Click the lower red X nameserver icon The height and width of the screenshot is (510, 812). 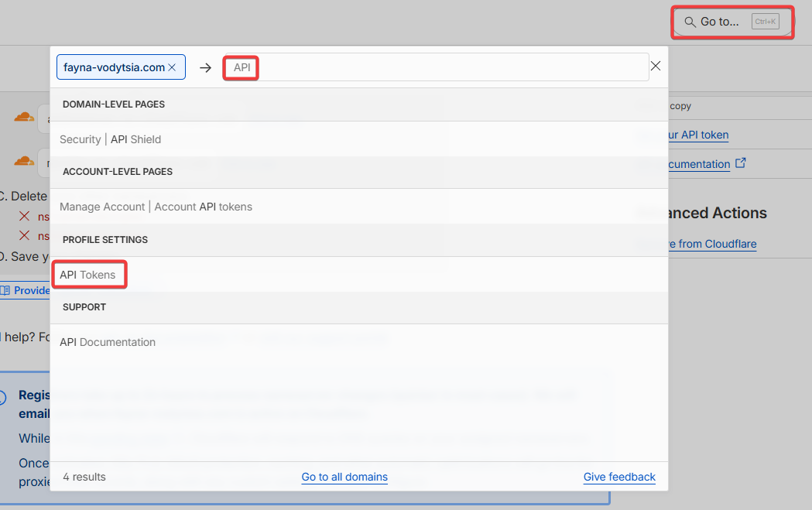(25, 236)
